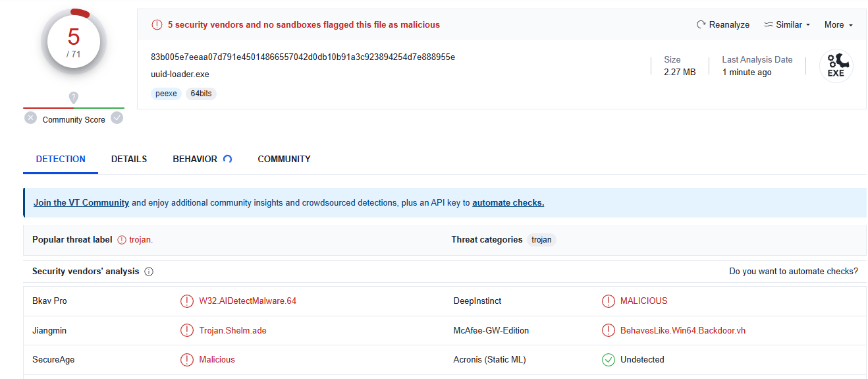This screenshot has height=379, width=868.
Task: Click the McAfee-GW-Edition detection alert icon
Action: [608, 330]
